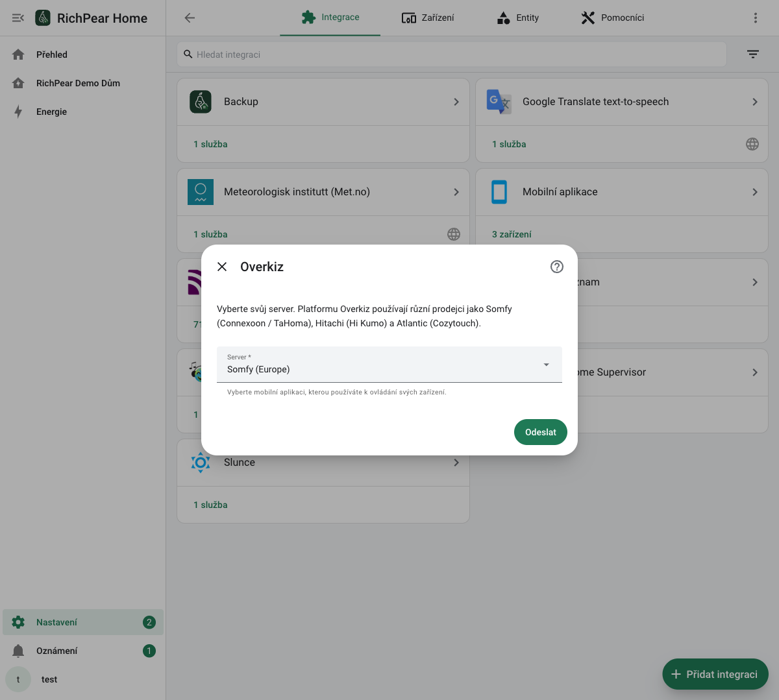Focus the Hledat integraci search field

(x=452, y=54)
